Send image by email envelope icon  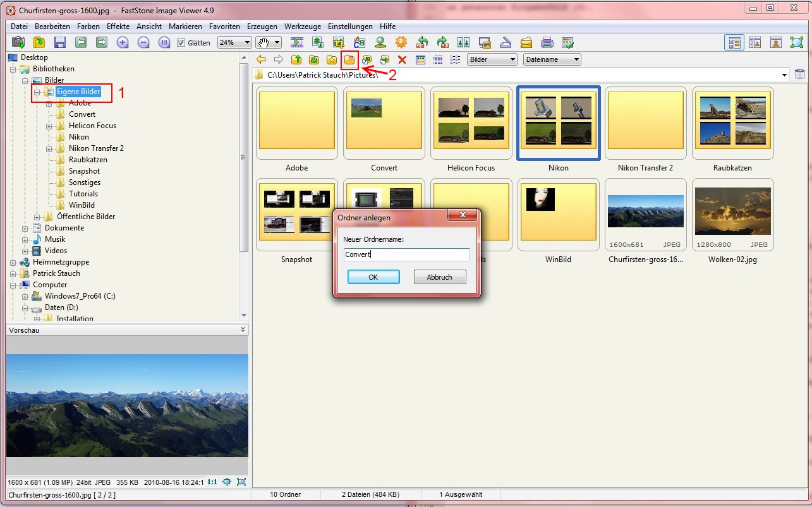[526, 42]
